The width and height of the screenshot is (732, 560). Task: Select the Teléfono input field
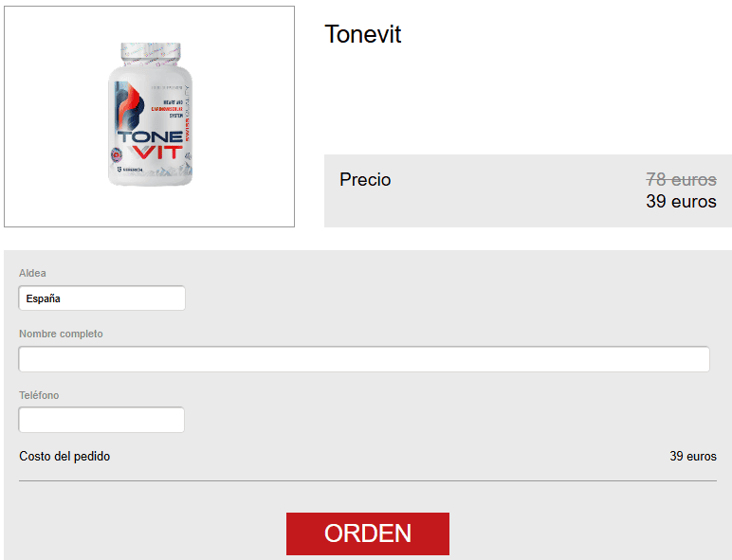101,420
